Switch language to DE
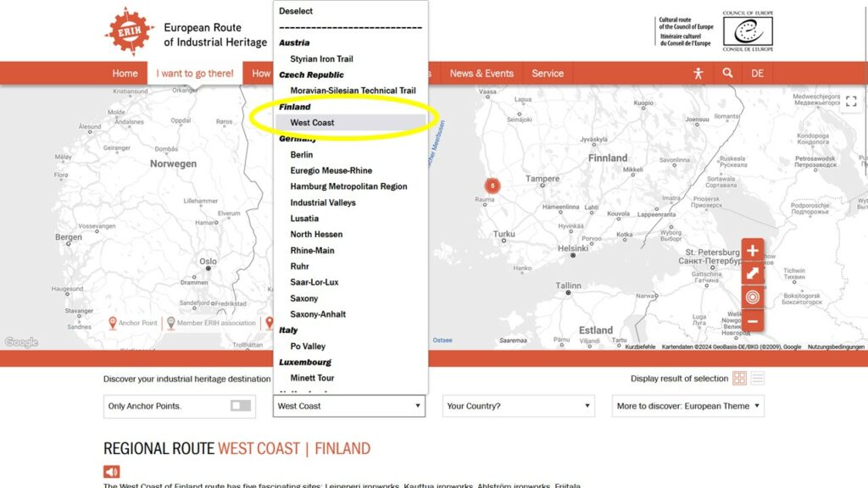Image resolution: width=868 pixels, height=488 pixels. pos(757,73)
